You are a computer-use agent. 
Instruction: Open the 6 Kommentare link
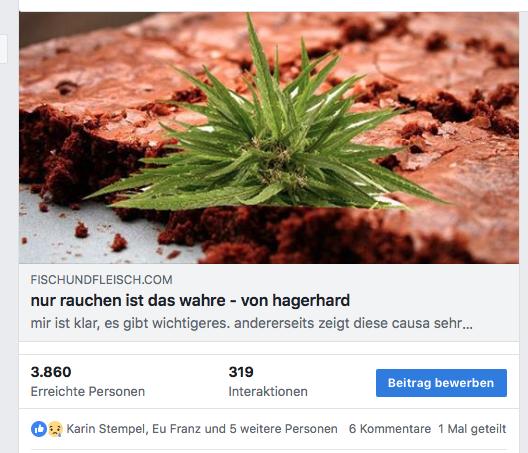[x=390, y=429]
